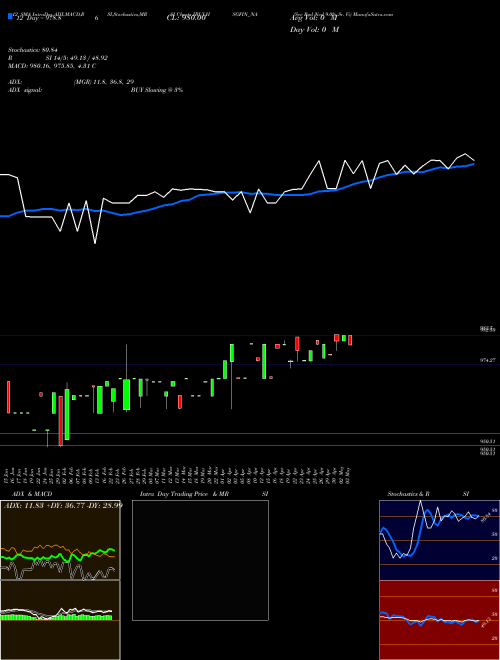Click the red RSI chart panel

tap(439, 620)
